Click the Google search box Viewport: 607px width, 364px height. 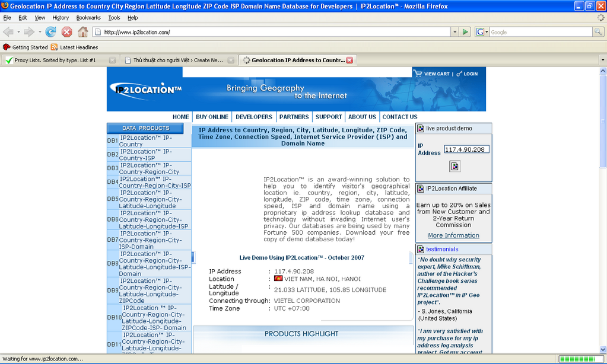[541, 32]
